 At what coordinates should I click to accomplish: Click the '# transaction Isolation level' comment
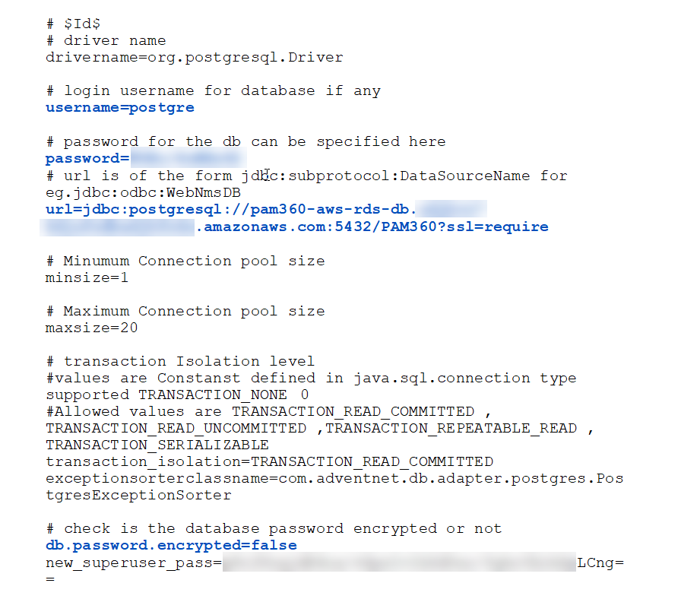180,361
